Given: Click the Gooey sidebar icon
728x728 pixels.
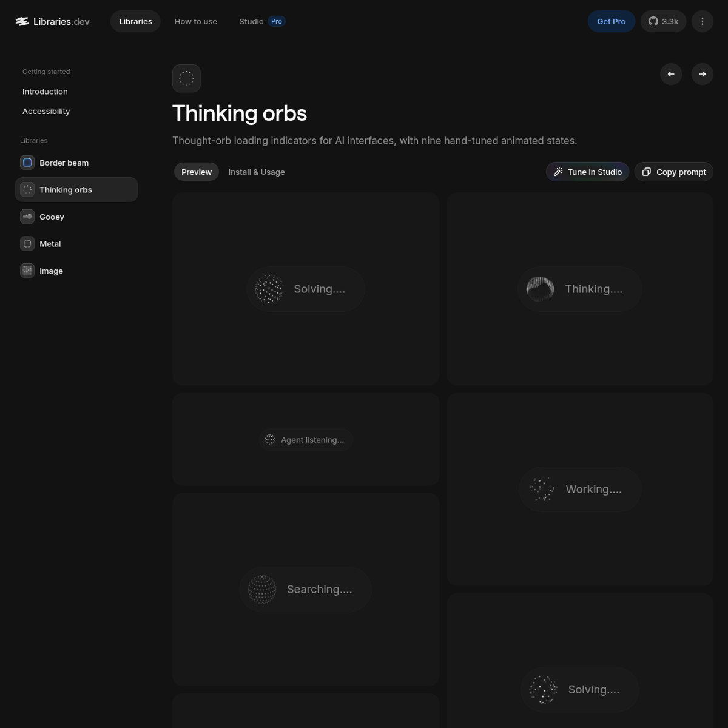Looking at the screenshot, I should (x=27, y=217).
